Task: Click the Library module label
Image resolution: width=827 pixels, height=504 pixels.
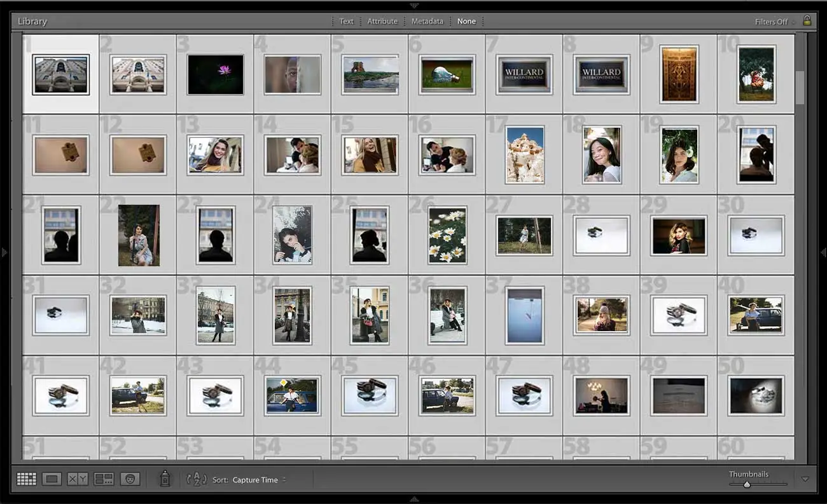Action: (x=31, y=21)
